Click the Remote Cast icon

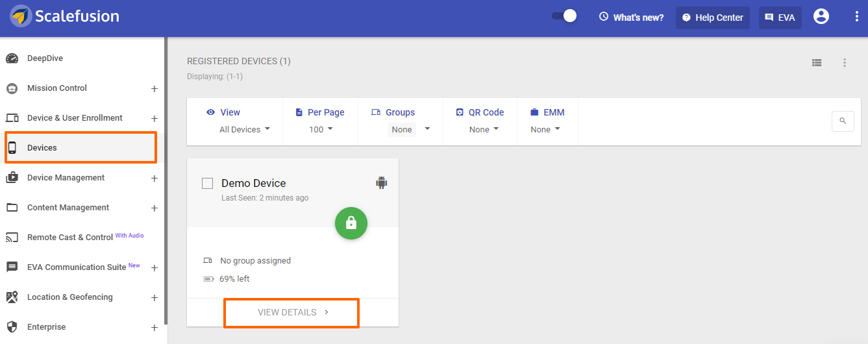12,238
